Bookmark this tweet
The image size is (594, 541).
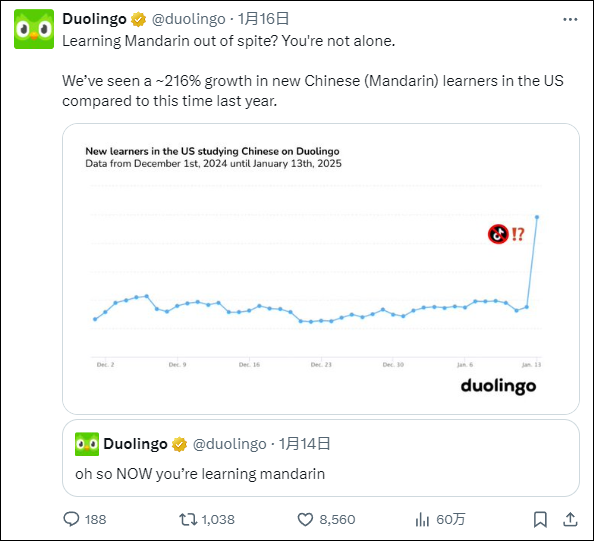(x=540, y=519)
